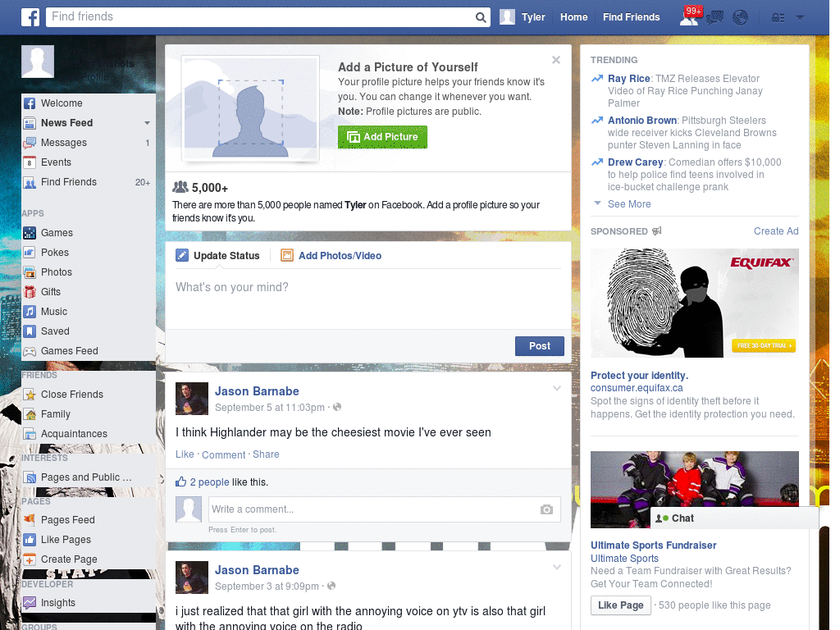Expand See More trending topics
Screen dimensions: 840x630
click(x=629, y=204)
